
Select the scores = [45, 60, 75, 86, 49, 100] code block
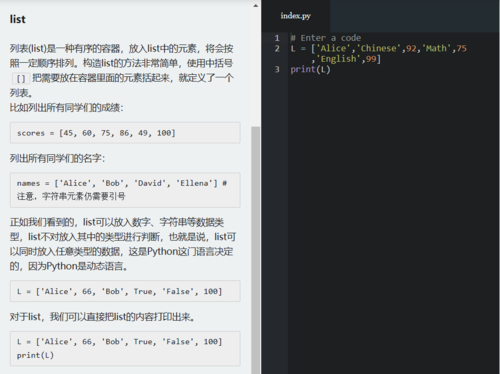(x=125, y=133)
